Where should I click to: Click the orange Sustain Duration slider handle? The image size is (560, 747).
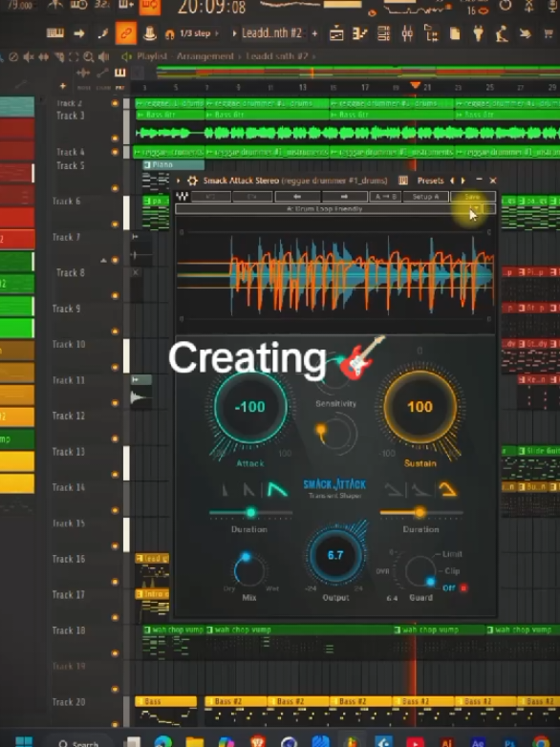click(420, 513)
